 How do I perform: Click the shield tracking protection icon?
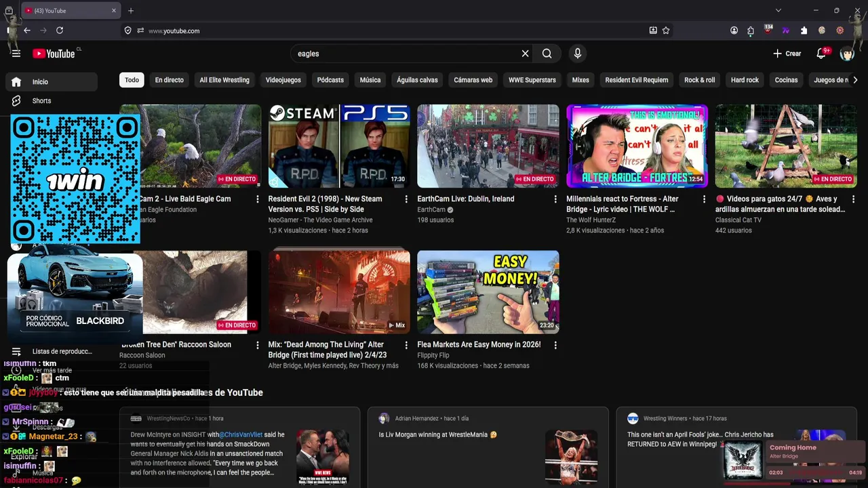point(127,30)
